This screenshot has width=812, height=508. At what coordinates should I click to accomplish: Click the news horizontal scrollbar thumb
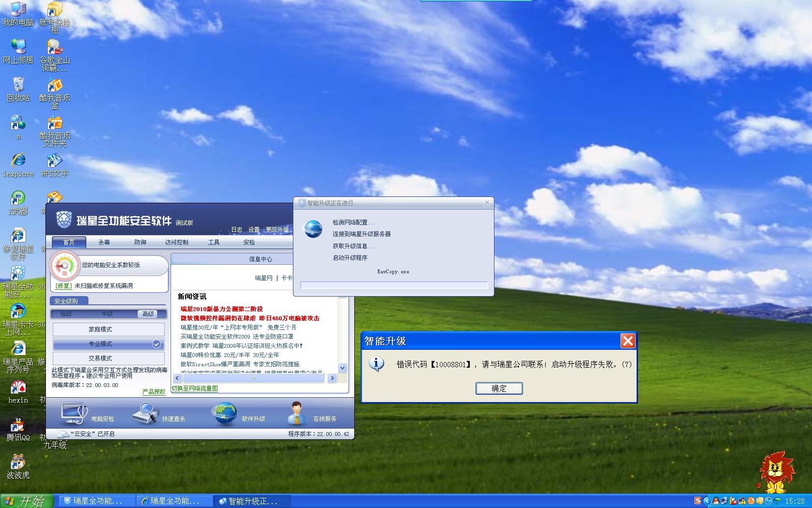[253, 378]
